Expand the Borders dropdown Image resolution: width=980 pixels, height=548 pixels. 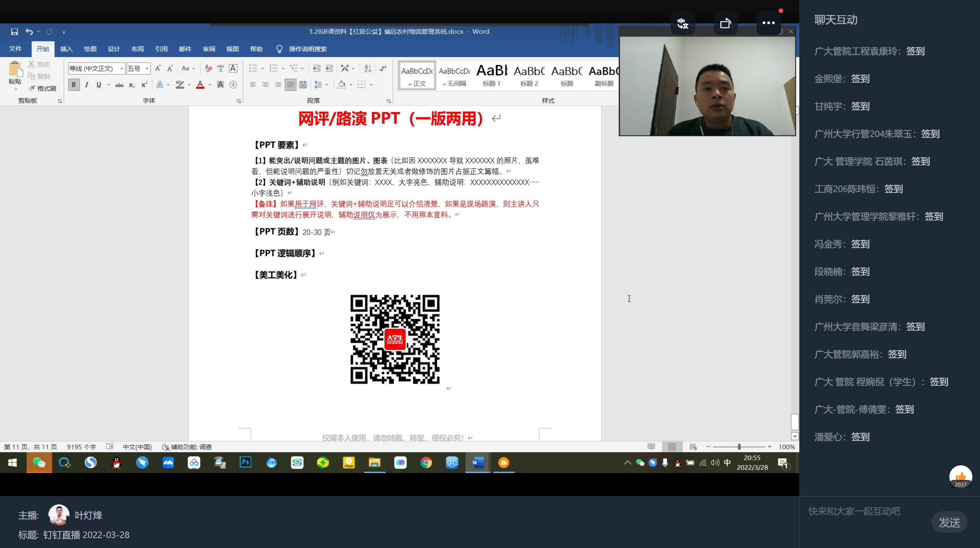pos(372,85)
